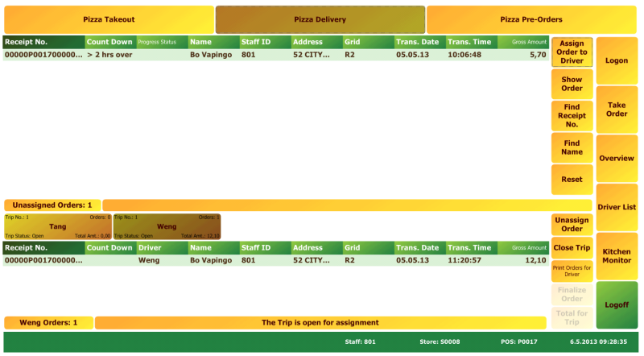The height and width of the screenshot is (356, 644).
Task: Open Find Receipt No. search
Action: (572, 115)
